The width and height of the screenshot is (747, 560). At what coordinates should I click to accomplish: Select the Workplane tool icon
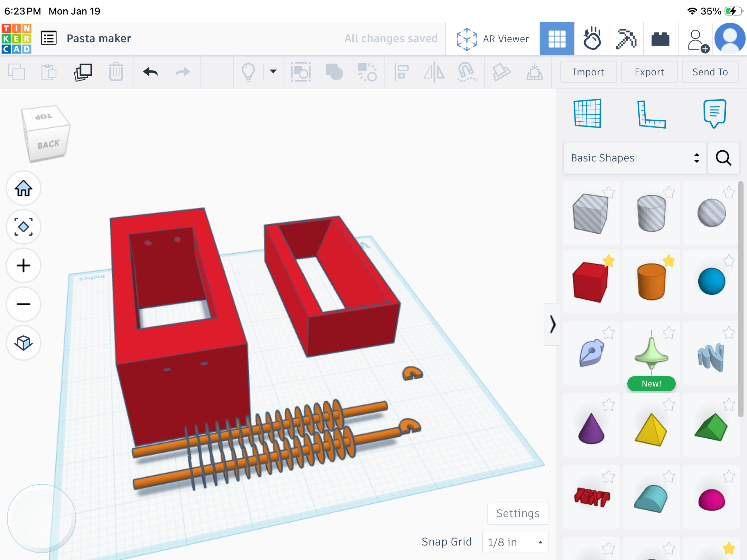588,113
